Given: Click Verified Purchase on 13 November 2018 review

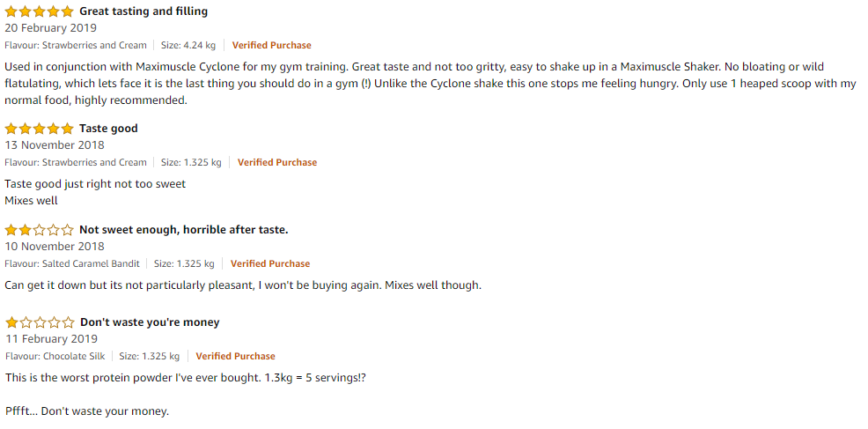Looking at the screenshot, I should tap(277, 162).
